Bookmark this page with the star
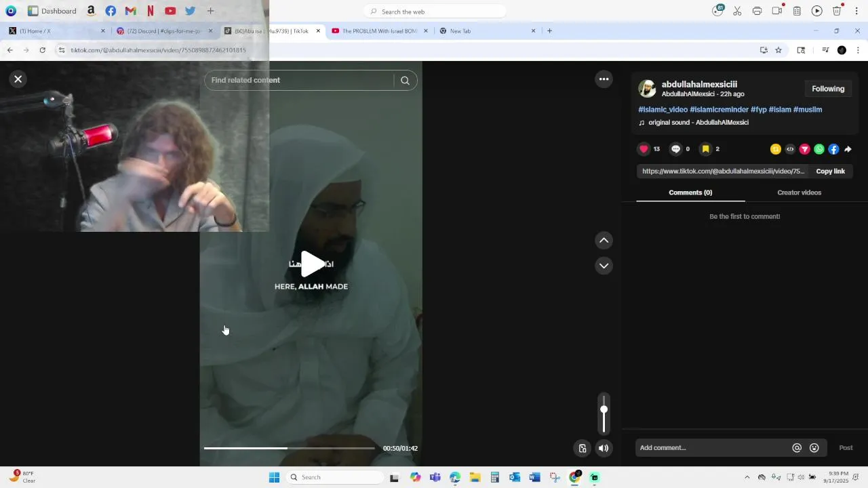 coord(778,50)
